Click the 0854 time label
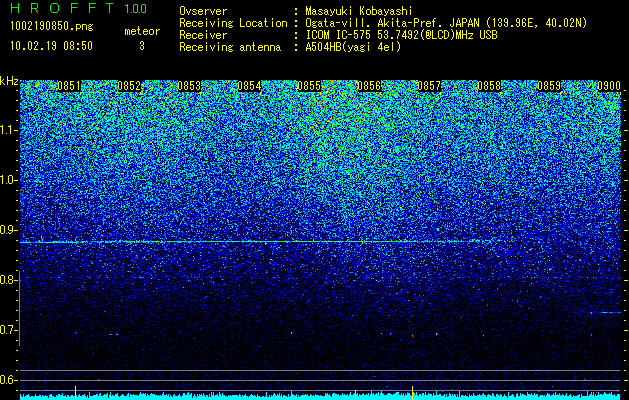The height and width of the screenshot is (400, 629). [x=249, y=86]
